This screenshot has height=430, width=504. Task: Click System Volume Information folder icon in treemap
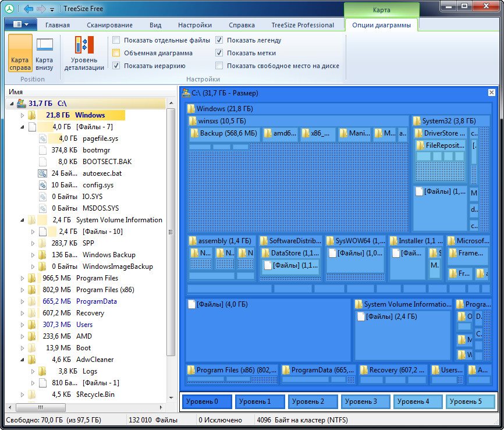point(359,304)
